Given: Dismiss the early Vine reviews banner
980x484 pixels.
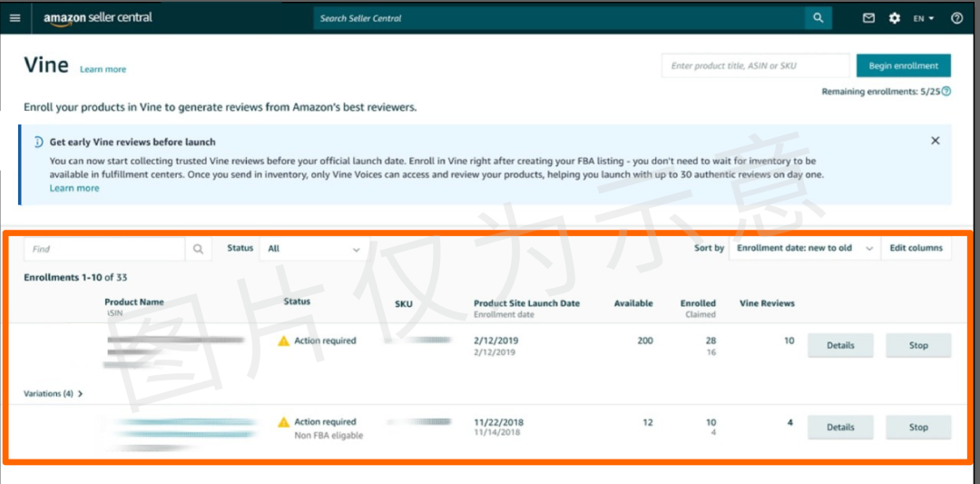Looking at the screenshot, I should point(936,141).
